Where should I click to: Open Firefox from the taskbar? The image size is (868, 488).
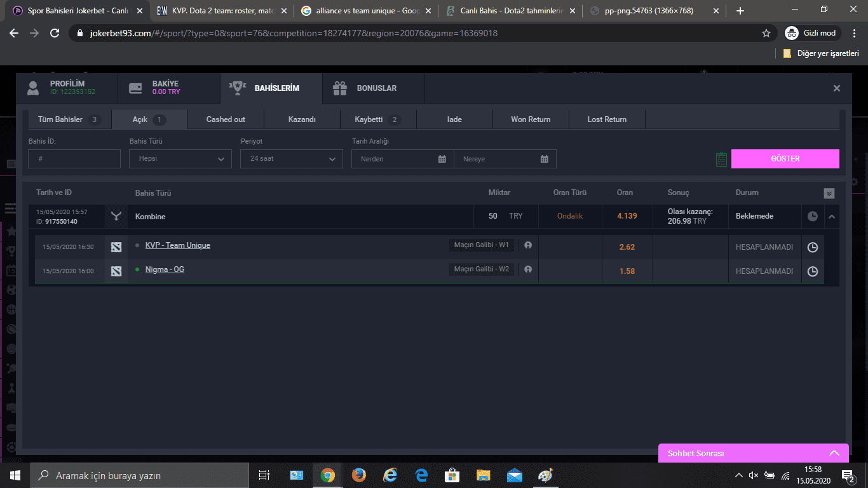(x=359, y=475)
